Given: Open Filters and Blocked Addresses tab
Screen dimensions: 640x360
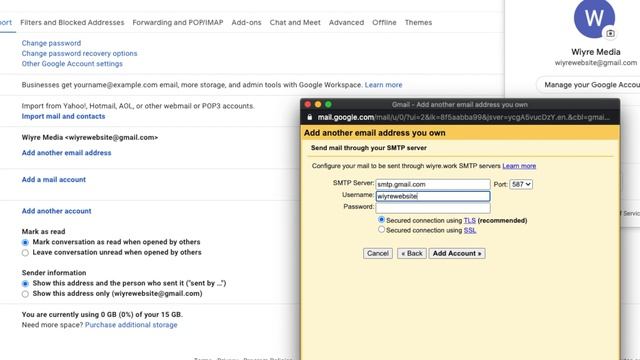Looking at the screenshot, I should click(x=72, y=22).
